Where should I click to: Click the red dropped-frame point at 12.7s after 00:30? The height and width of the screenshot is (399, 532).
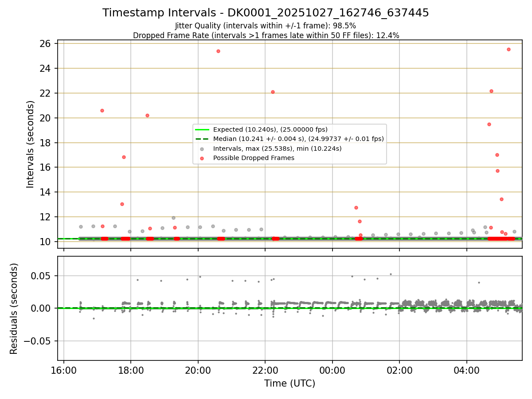[356, 207]
